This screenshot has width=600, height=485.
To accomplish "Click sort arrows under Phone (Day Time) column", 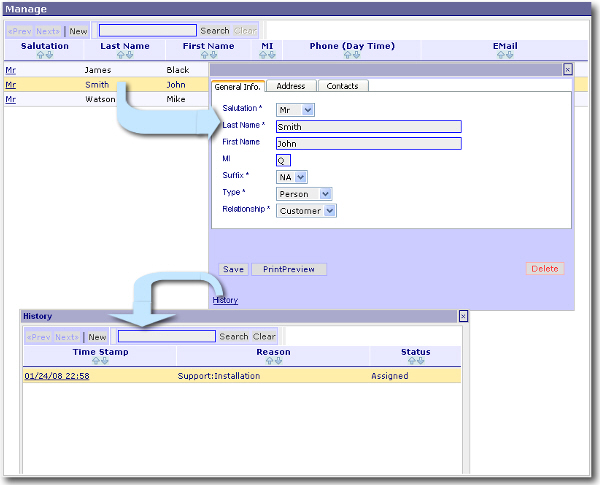I will [x=351, y=55].
